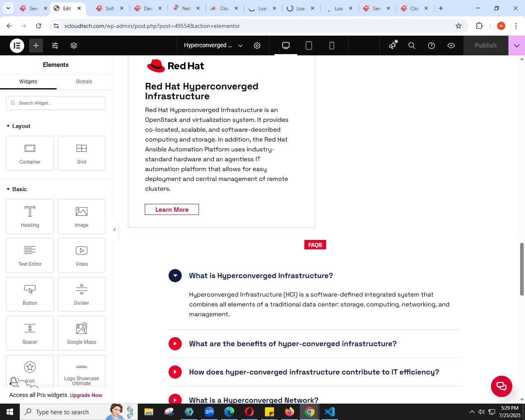
Task: Open What's New megaphone icon
Action: [x=393, y=46]
